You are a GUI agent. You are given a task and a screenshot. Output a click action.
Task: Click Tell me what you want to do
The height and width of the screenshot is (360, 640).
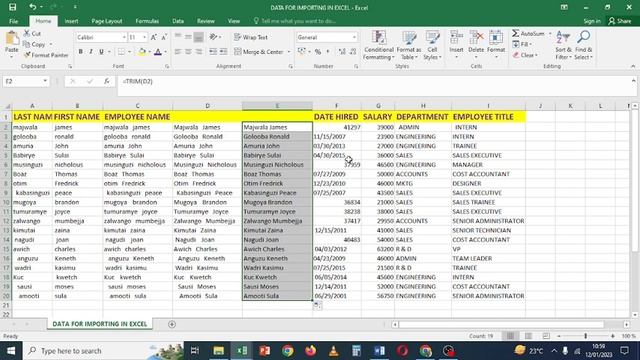295,21
